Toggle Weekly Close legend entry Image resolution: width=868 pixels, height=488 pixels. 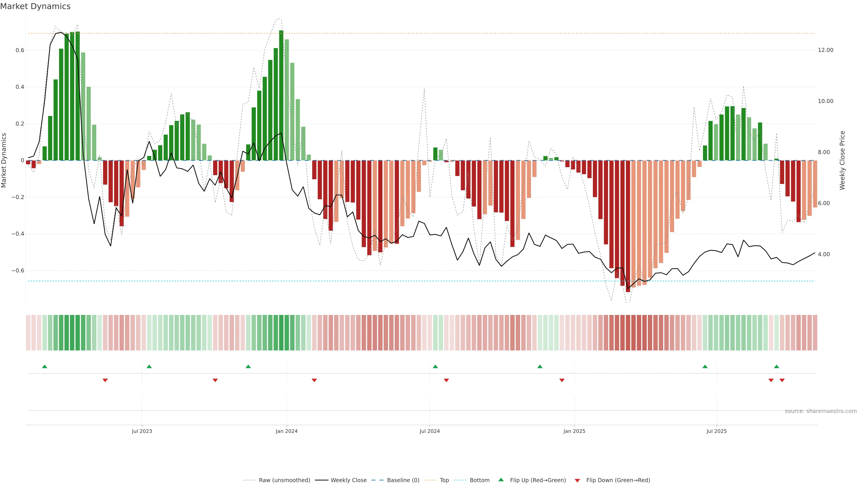[x=348, y=480]
